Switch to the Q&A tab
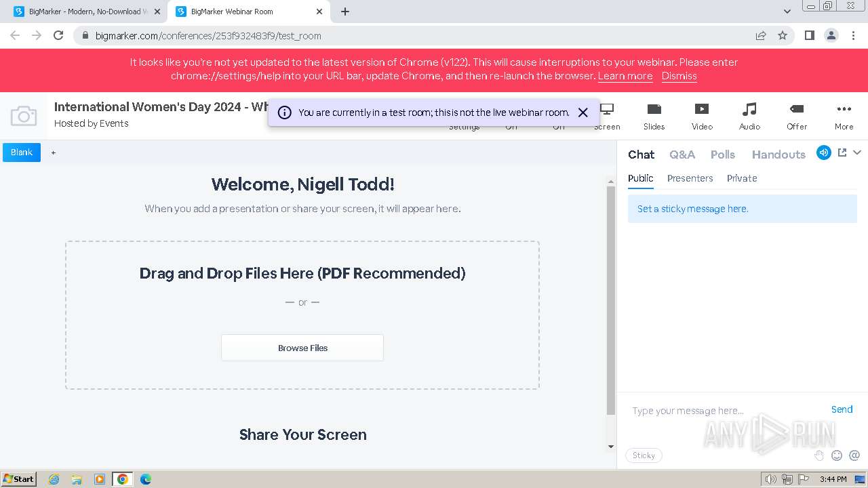 [x=682, y=155]
